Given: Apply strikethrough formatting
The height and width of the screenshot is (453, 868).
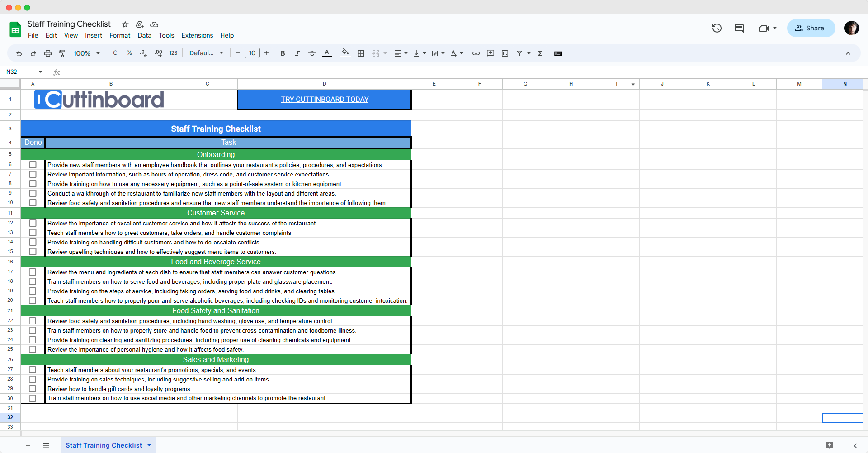Looking at the screenshot, I should (x=311, y=53).
